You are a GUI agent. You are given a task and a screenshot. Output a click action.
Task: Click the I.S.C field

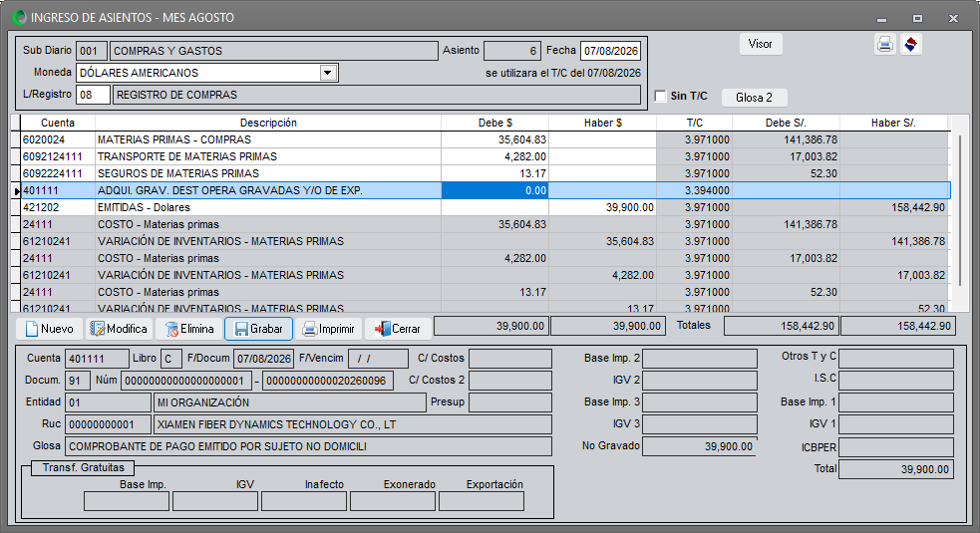[896, 381]
